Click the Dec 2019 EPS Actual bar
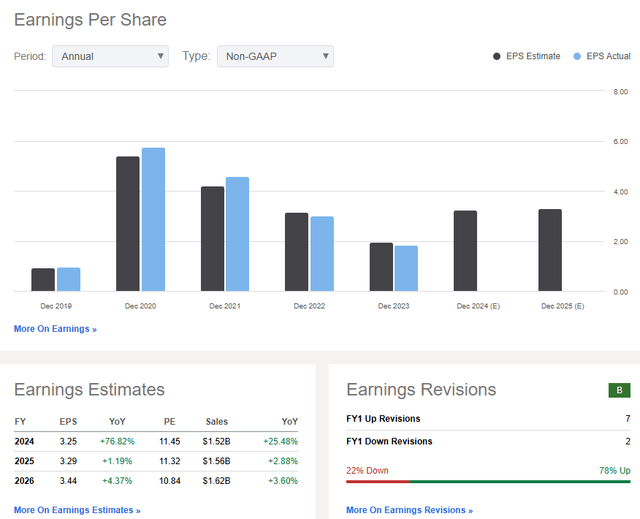Screen dimensions: 640x519 (69, 279)
